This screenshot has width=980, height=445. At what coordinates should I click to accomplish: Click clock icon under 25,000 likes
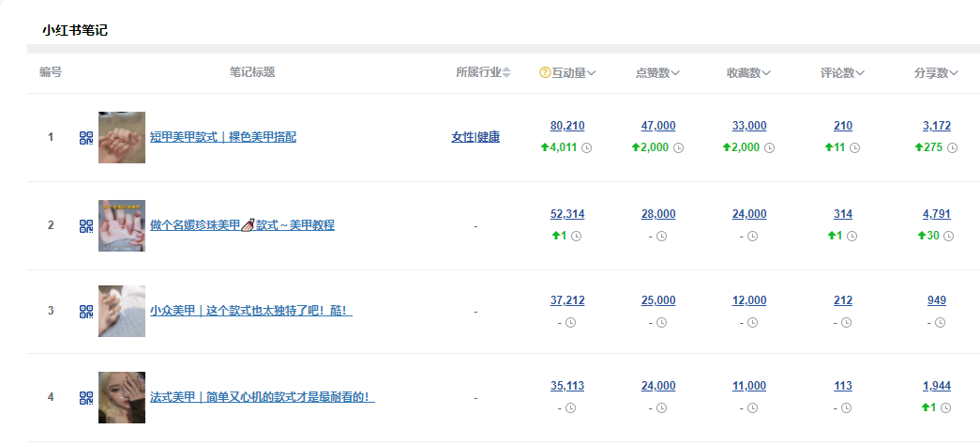click(x=662, y=322)
